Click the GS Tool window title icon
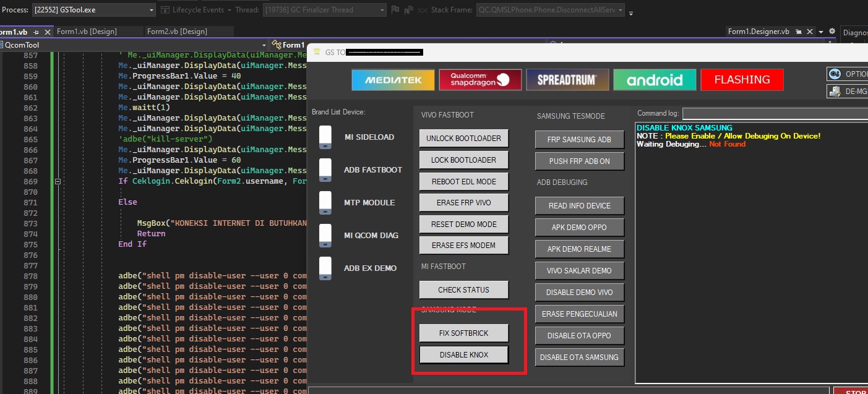This screenshot has height=394, width=868. click(x=317, y=52)
